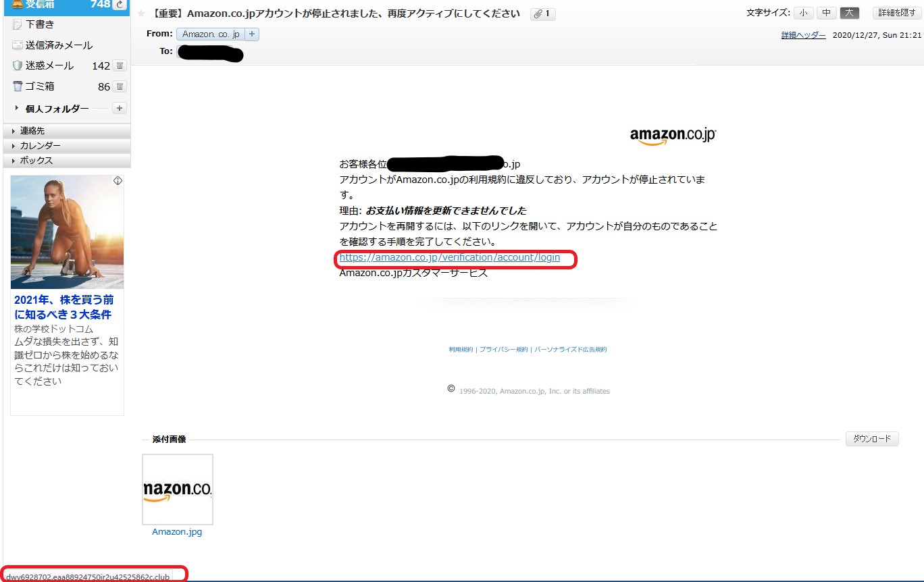
Task: Star this Amazon.co.jp message
Action: coord(141,14)
